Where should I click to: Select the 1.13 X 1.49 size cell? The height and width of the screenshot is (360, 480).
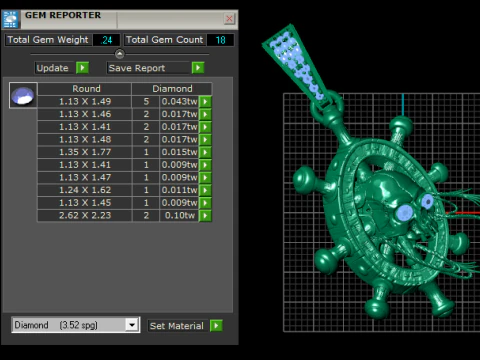tap(85, 101)
